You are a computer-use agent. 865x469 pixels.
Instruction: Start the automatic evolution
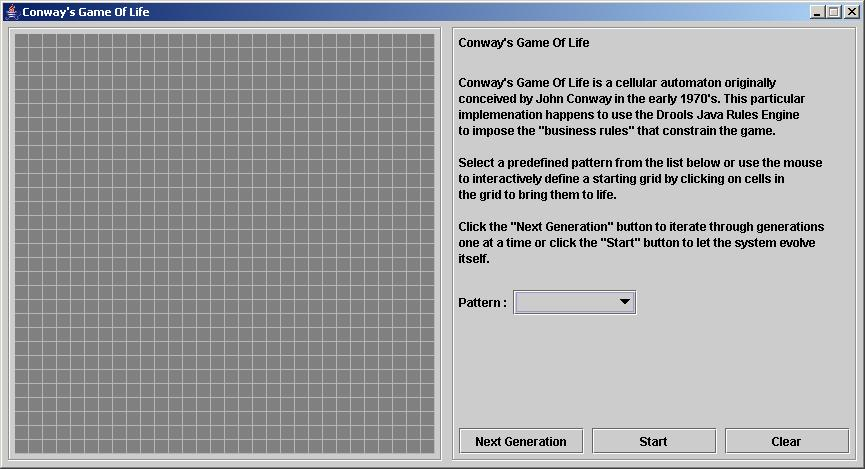[x=653, y=441]
